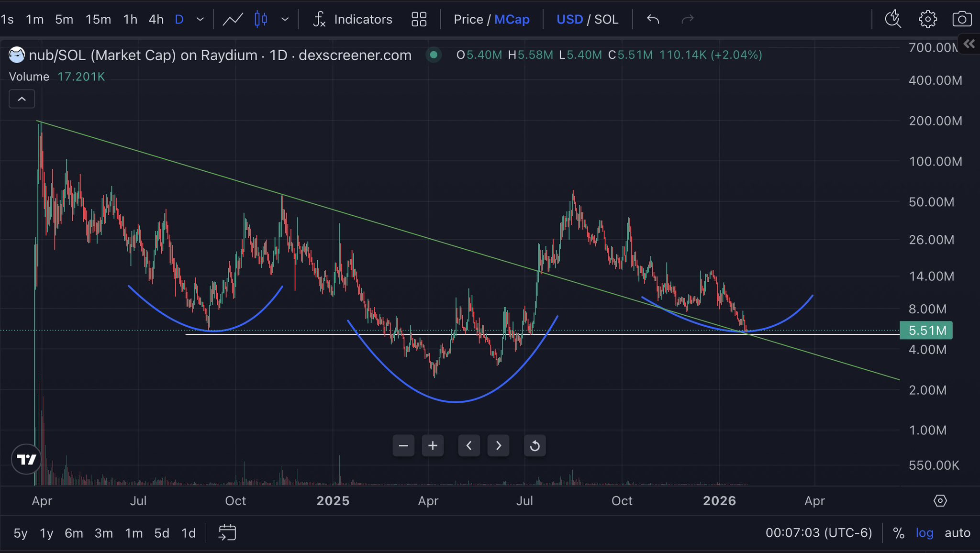980x553 pixels.
Task: Toggle auto scale mode
Action: click(x=957, y=533)
